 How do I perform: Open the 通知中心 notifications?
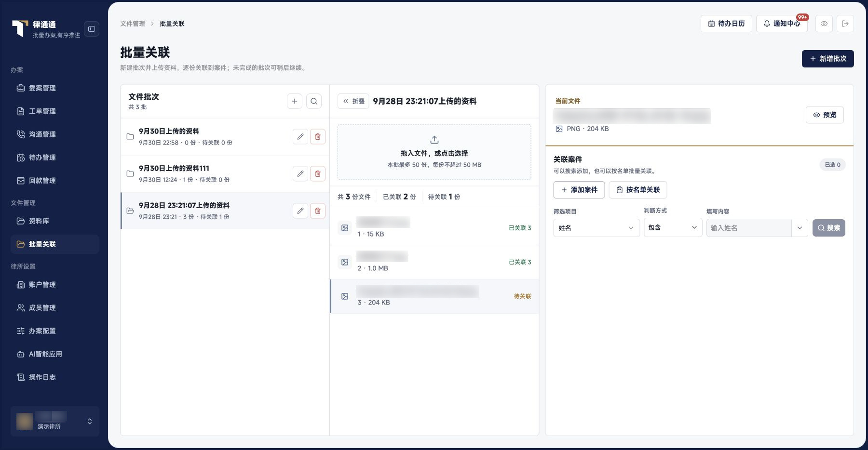(x=782, y=24)
